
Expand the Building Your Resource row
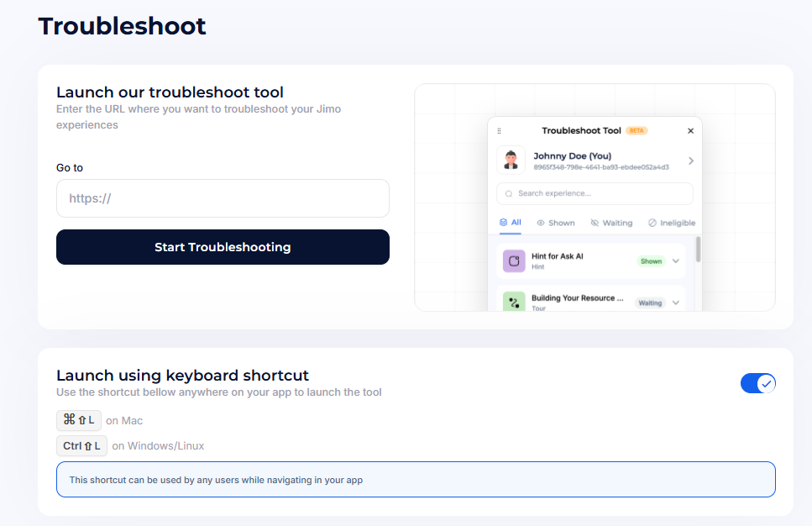click(676, 302)
